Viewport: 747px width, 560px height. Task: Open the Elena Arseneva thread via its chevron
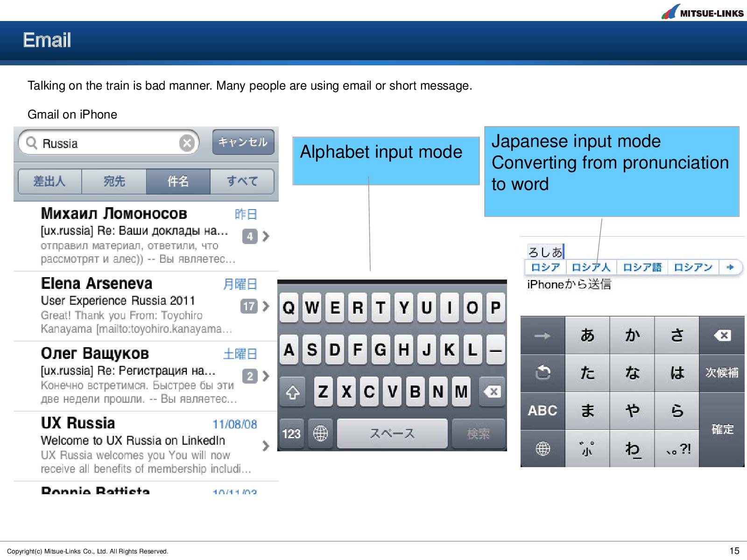(x=266, y=306)
